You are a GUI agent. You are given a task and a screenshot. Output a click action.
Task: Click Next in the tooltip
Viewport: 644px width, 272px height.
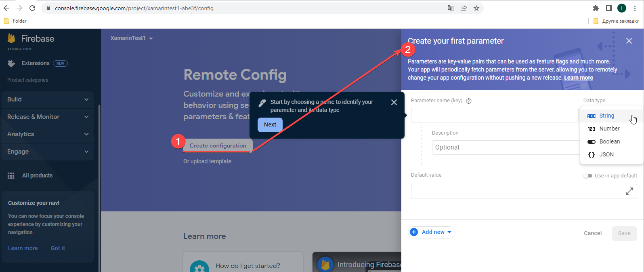coord(270,124)
